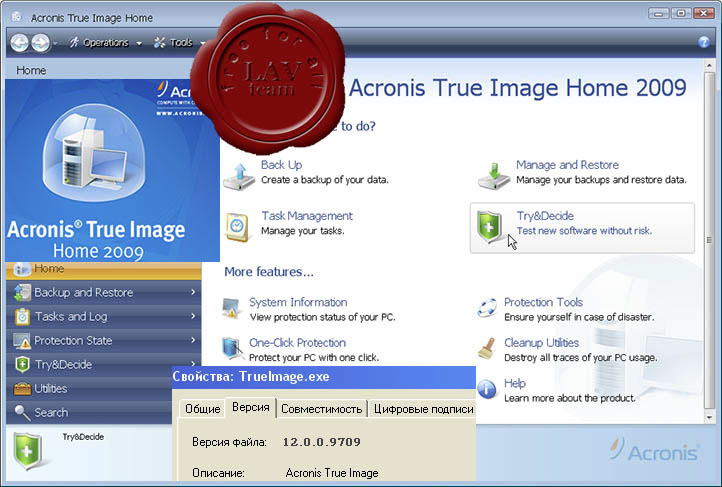The width and height of the screenshot is (722, 487).
Task: Select Utilities in the sidebar
Action: [89, 388]
